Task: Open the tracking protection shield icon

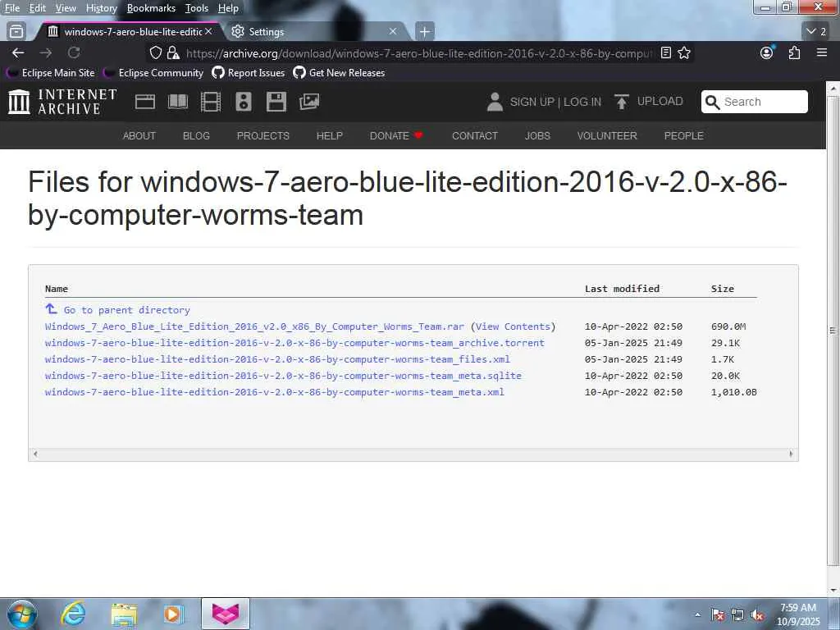Action: pyautogui.click(x=155, y=52)
